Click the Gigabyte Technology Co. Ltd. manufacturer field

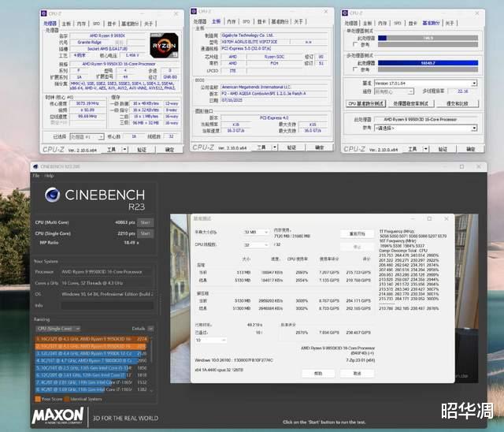coord(274,35)
